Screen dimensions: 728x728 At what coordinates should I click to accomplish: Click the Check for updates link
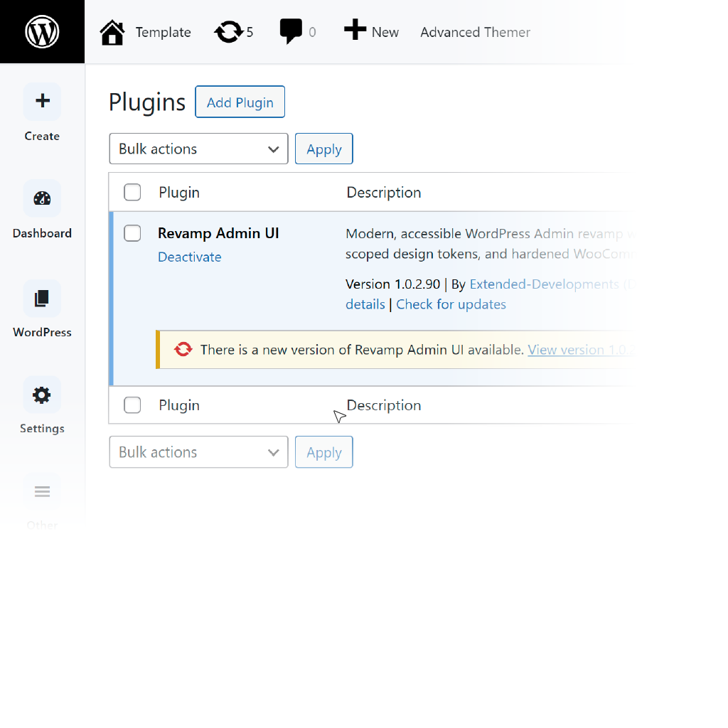(451, 304)
